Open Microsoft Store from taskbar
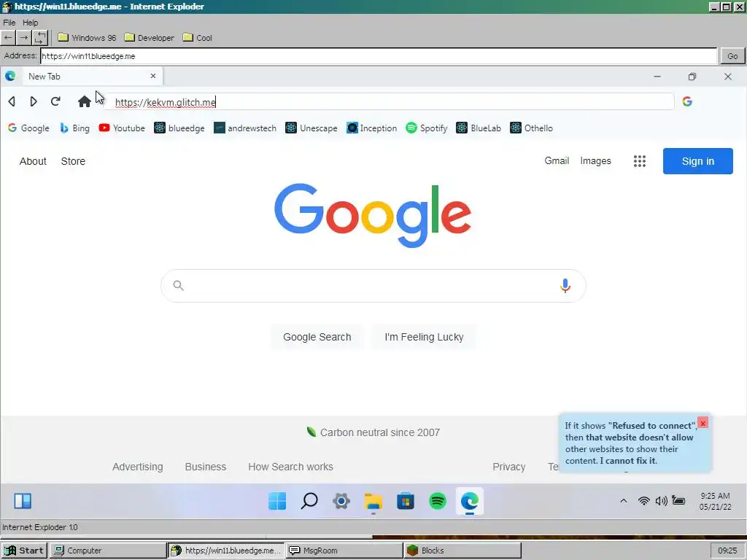 click(406, 501)
